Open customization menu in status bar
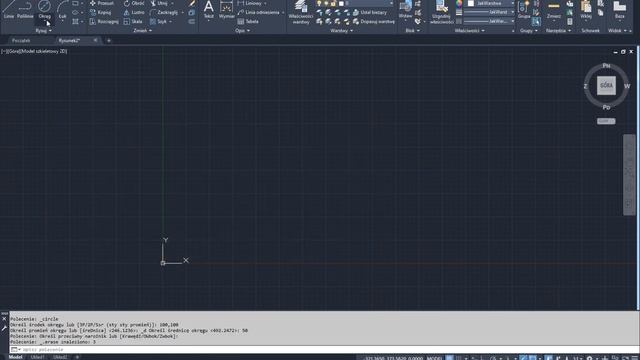Screen dimensions: 640x360 coord(636,358)
